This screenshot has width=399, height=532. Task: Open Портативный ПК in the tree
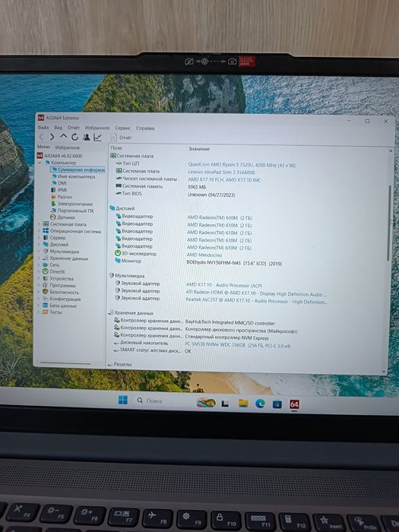[x=73, y=211]
